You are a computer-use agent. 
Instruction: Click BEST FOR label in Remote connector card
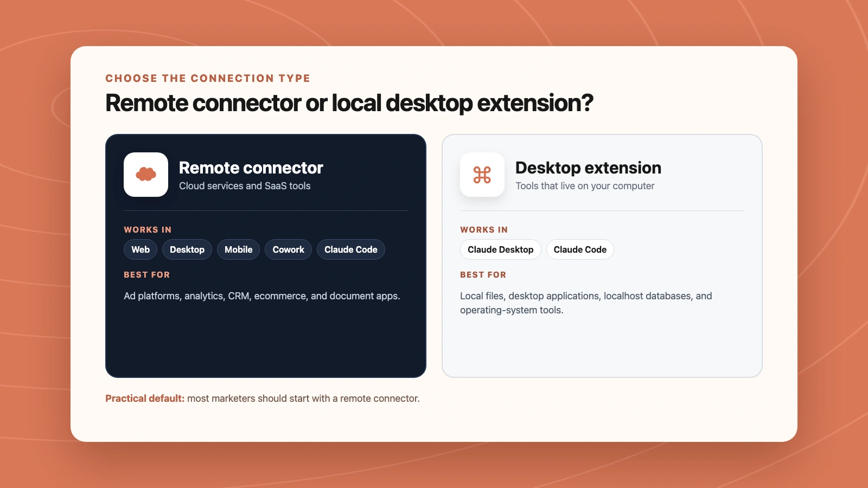point(146,275)
